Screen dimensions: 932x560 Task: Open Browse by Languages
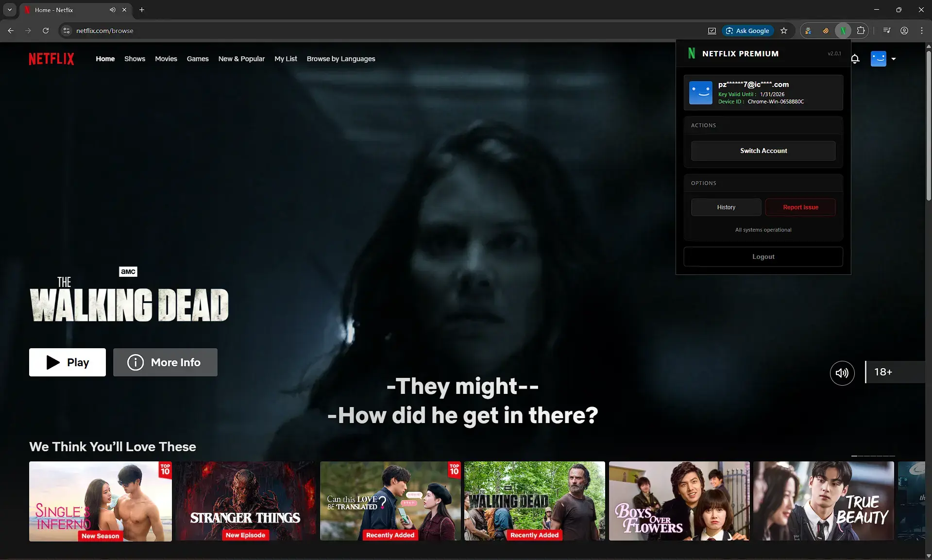(x=341, y=59)
